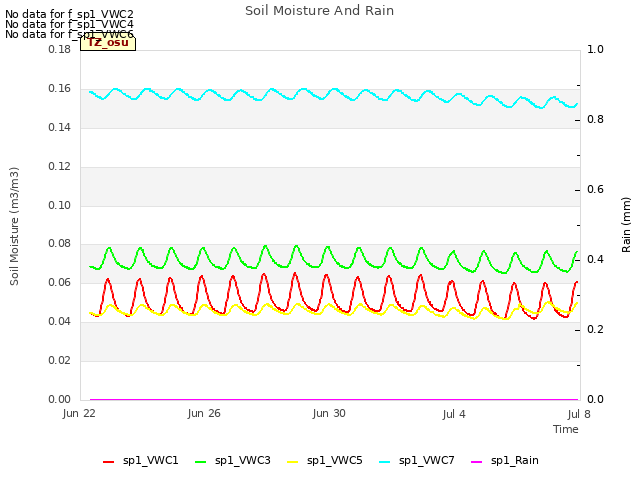Click the 0.16 left axis tick label
The width and height of the screenshot is (640, 480).
60,89
